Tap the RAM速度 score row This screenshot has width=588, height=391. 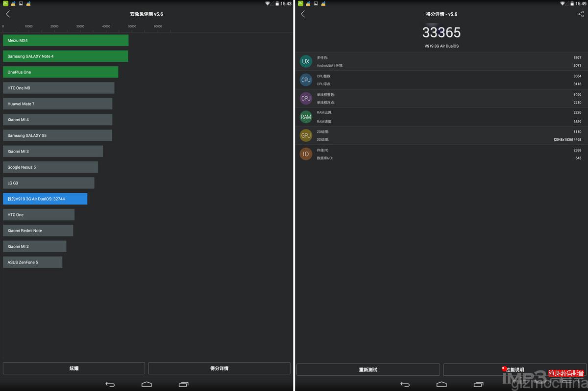449,121
